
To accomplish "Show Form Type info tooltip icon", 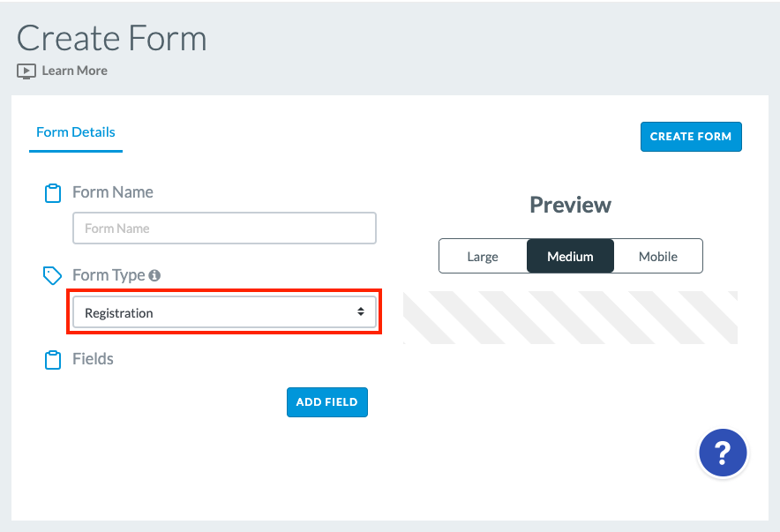I will point(154,275).
